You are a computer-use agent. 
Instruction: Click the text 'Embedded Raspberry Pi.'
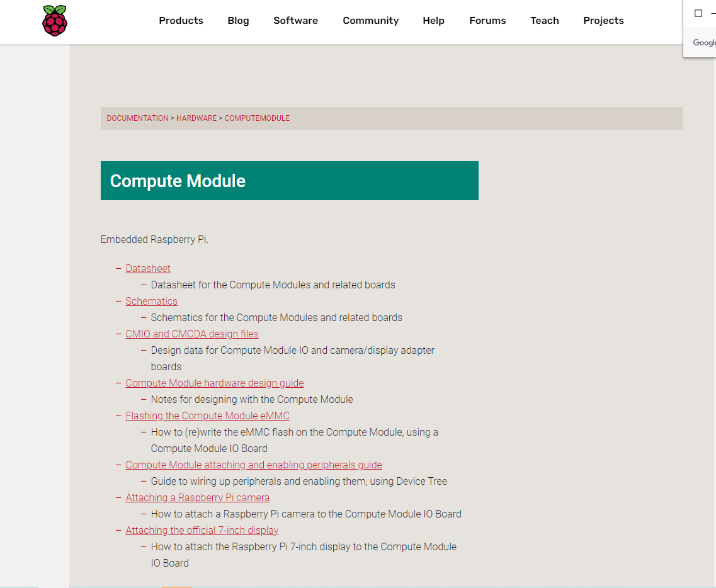click(154, 240)
